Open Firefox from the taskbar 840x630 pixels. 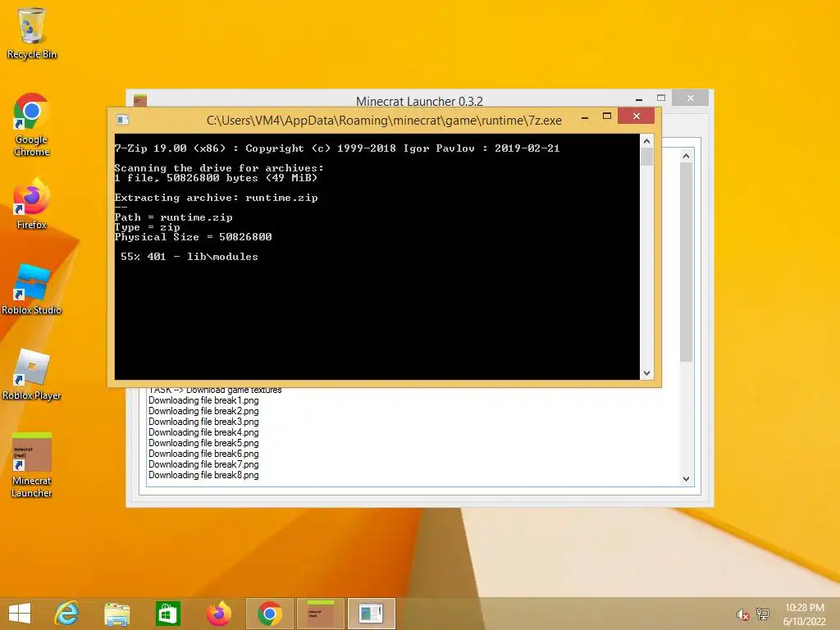pyautogui.click(x=218, y=614)
